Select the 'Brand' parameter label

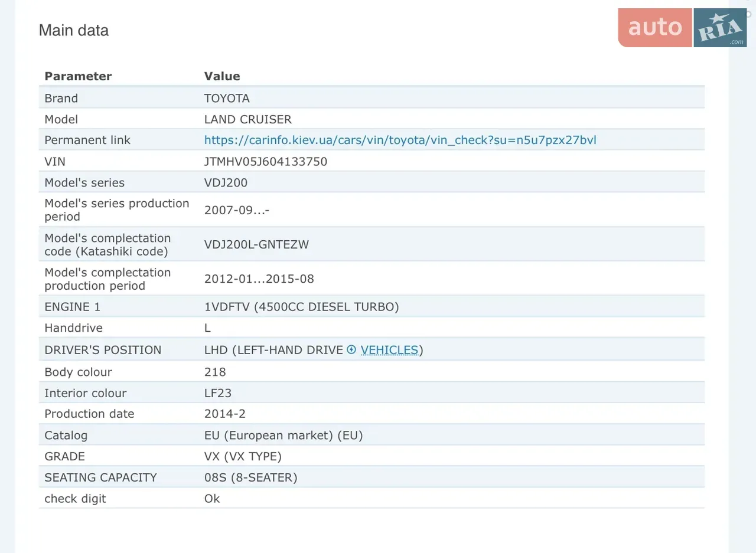(x=61, y=98)
